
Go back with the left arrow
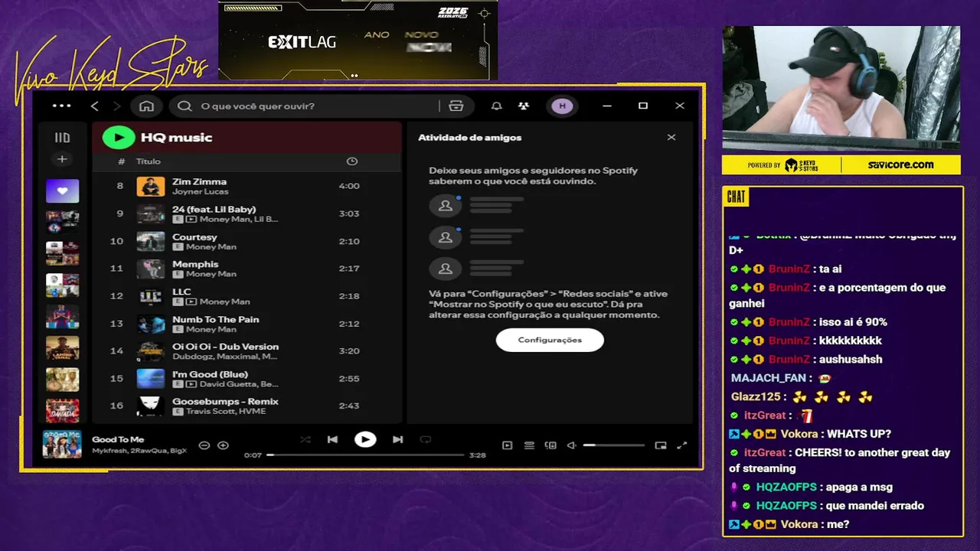[x=95, y=106]
